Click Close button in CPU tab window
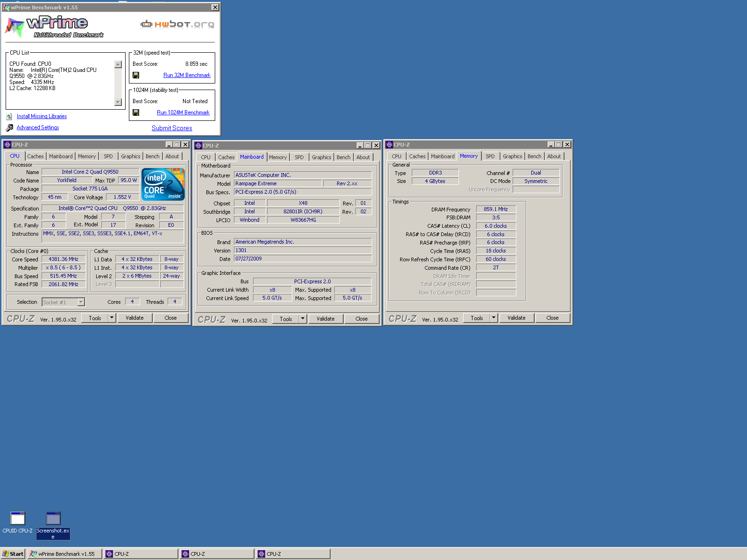The height and width of the screenshot is (560, 747). [170, 318]
